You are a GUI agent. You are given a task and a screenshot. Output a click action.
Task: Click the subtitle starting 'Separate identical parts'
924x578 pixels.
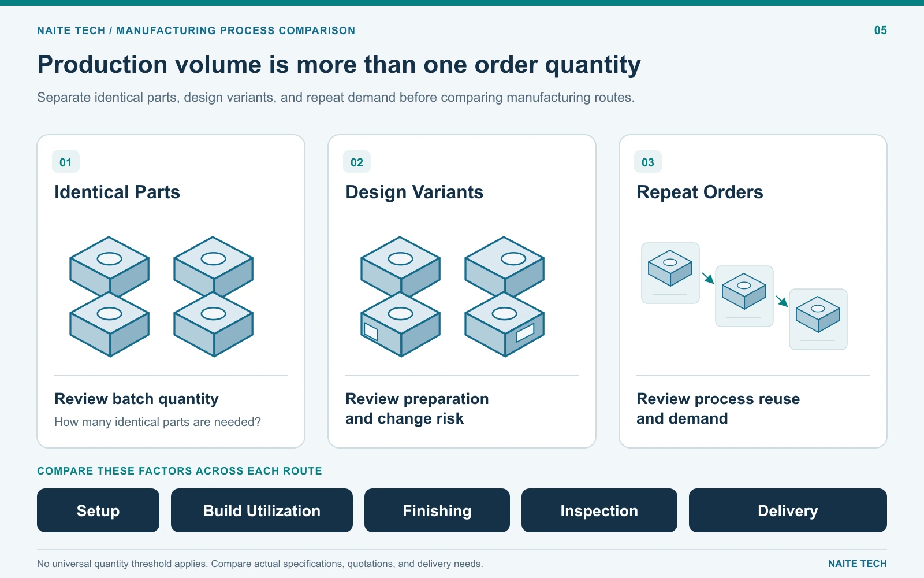(x=336, y=97)
